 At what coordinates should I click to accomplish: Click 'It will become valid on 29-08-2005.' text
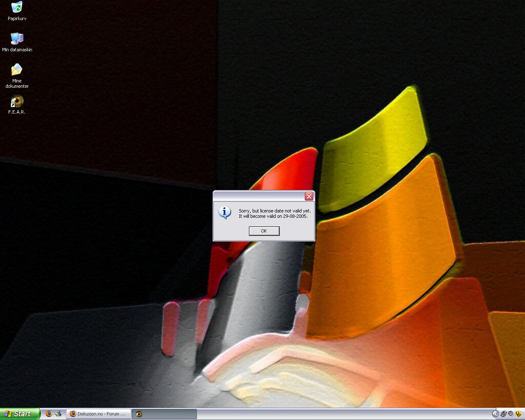[x=273, y=216]
